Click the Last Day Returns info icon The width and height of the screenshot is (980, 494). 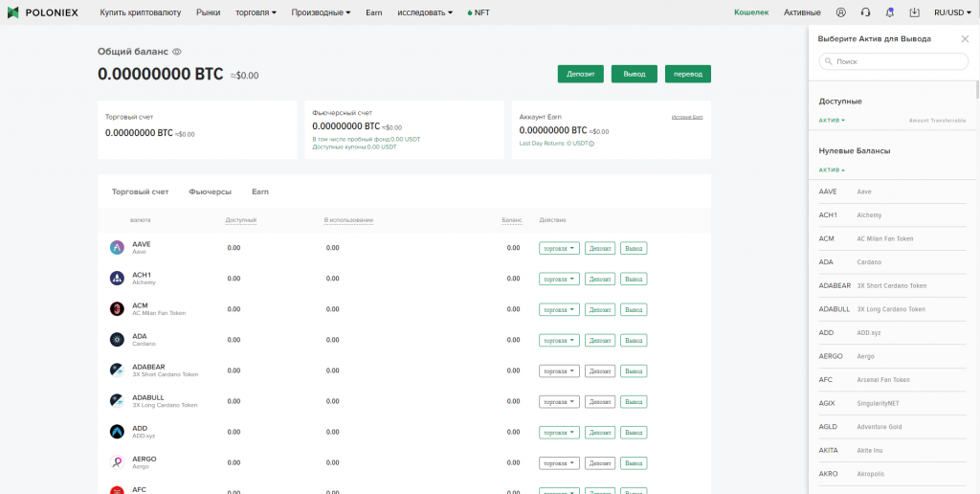point(591,144)
